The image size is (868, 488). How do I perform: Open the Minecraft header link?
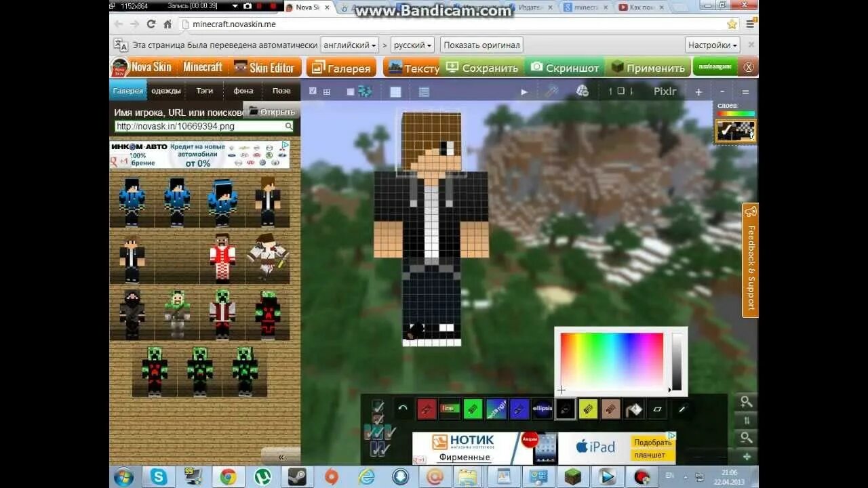pos(202,67)
